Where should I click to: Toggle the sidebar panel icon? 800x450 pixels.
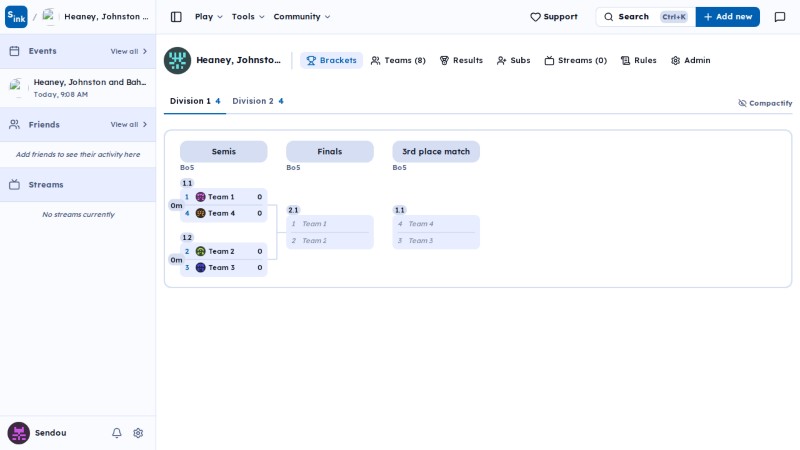pos(176,17)
